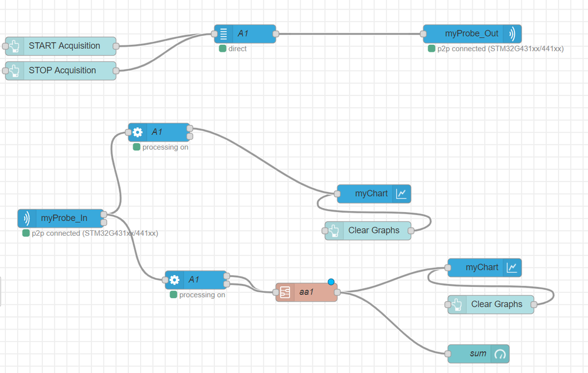Click the list icon on the A1 direct node
This screenshot has height=373, width=588.
(224, 34)
